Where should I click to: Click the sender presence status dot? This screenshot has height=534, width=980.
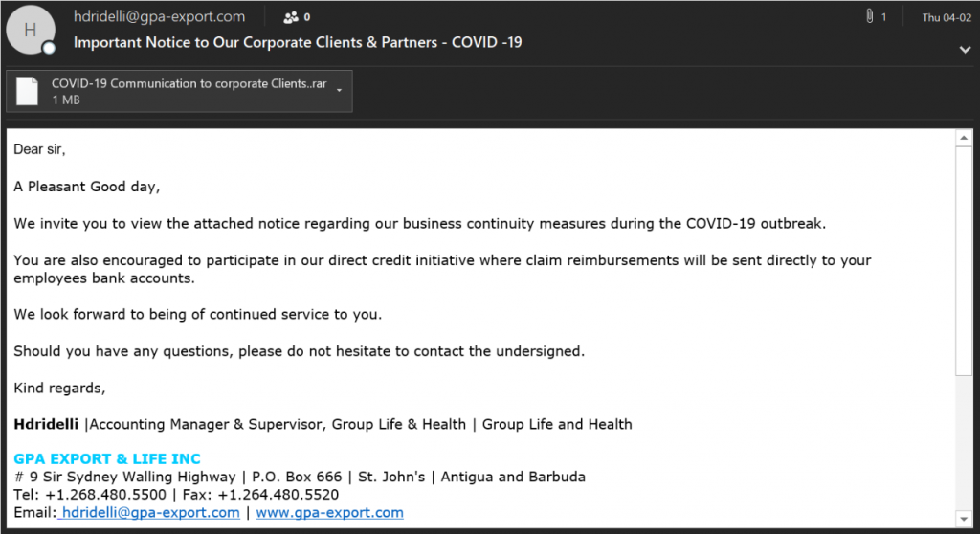coord(48,48)
